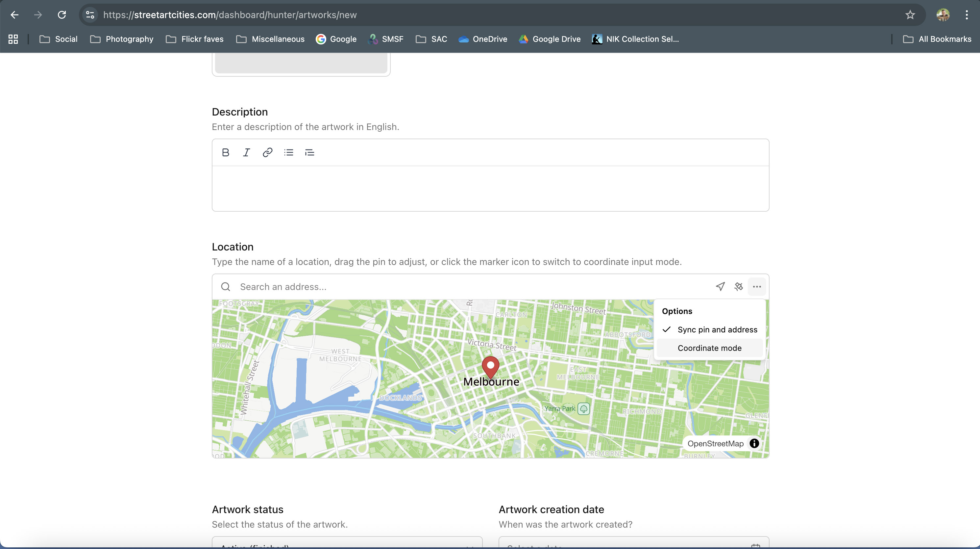
Task: Open the Google bookmark
Action: click(x=336, y=39)
